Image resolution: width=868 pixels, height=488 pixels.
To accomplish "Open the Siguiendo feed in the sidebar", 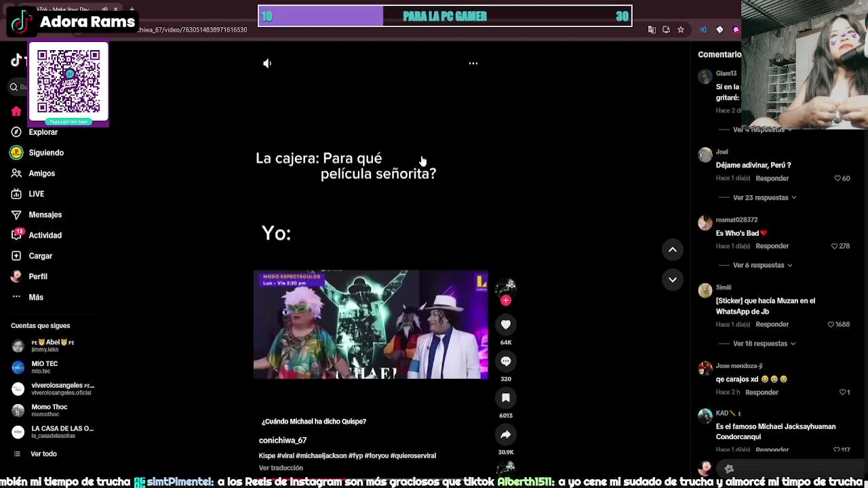I will click(x=46, y=152).
